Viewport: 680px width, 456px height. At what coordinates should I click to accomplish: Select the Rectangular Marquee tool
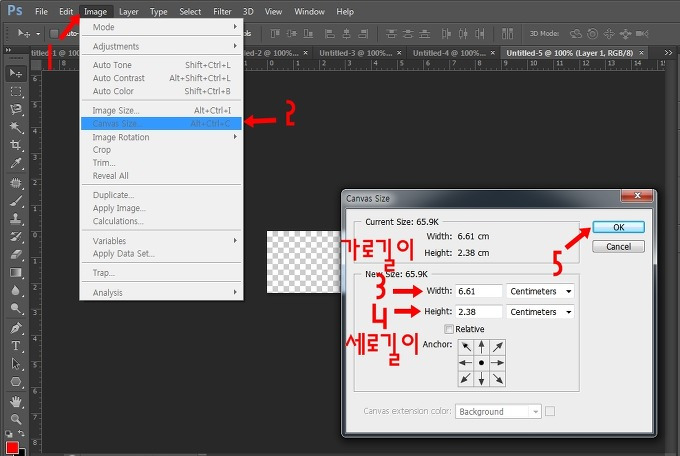[16, 92]
